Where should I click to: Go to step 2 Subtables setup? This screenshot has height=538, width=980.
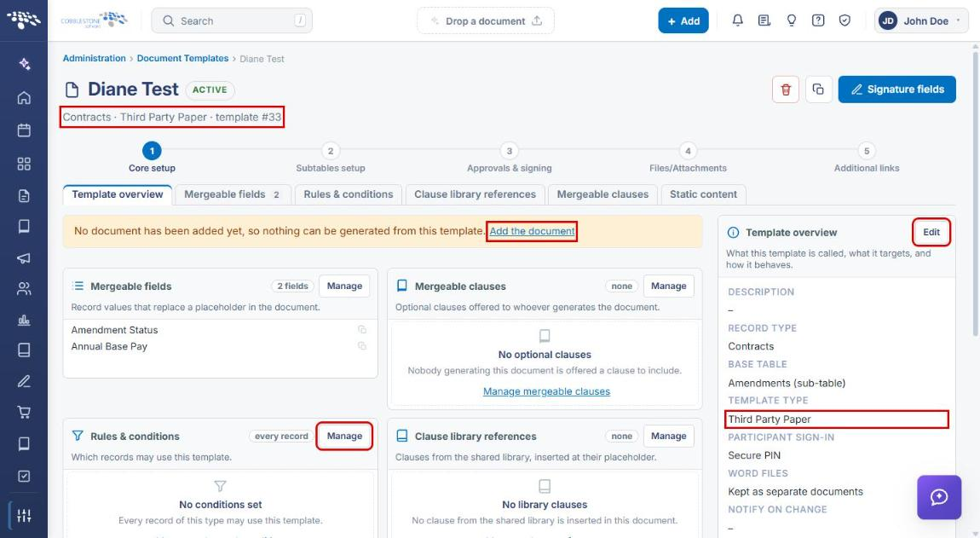tap(331, 158)
